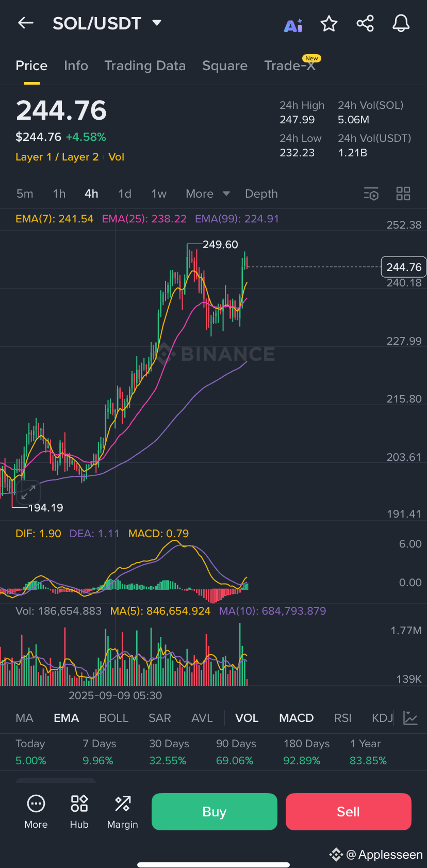Tap the DIF: 1.90 value

pyautogui.click(x=39, y=534)
